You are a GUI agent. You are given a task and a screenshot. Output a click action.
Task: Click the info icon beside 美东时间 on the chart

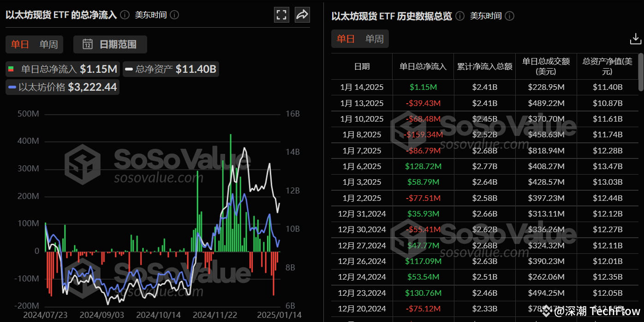(x=174, y=15)
